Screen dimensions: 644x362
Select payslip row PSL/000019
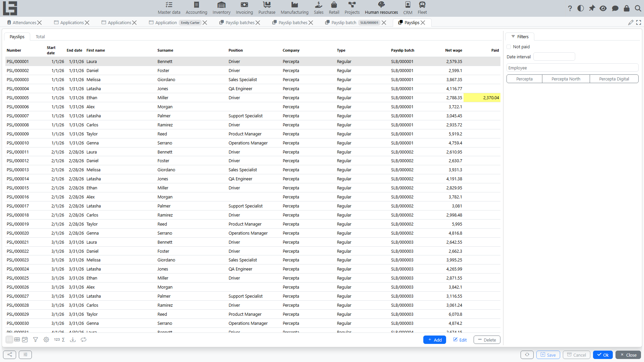(x=253, y=224)
